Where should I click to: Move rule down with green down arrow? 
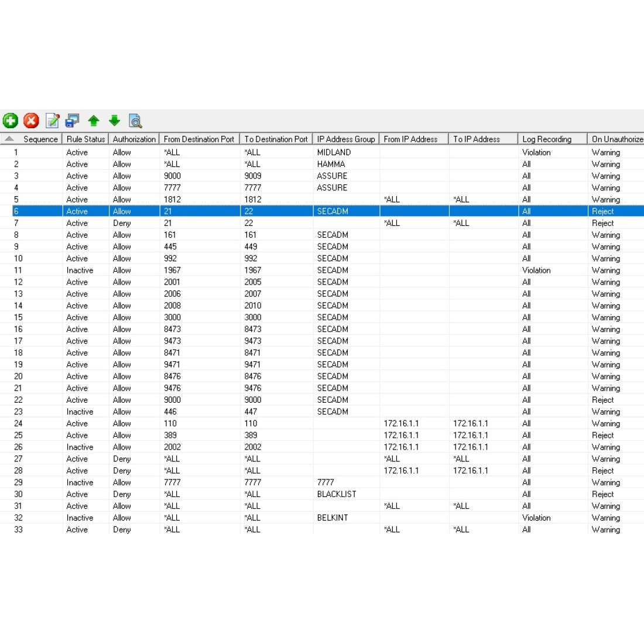pos(114,121)
